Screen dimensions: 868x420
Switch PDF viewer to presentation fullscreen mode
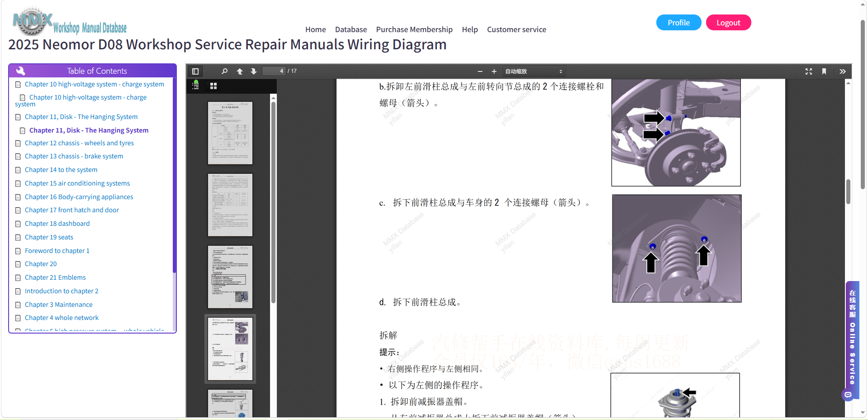(809, 72)
